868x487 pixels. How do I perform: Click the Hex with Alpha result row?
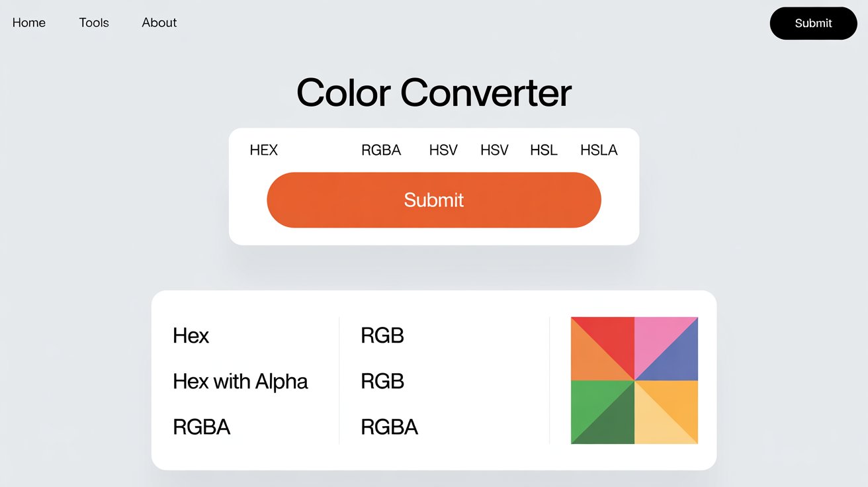(240, 381)
